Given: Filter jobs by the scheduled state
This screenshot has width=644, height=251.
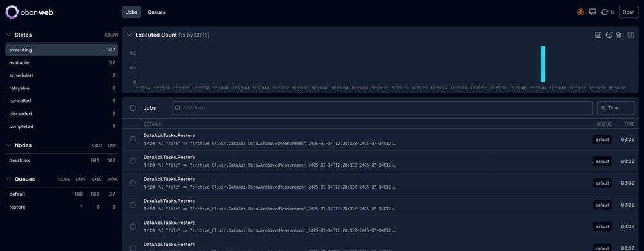Looking at the screenshot, I should coord(62,75).
